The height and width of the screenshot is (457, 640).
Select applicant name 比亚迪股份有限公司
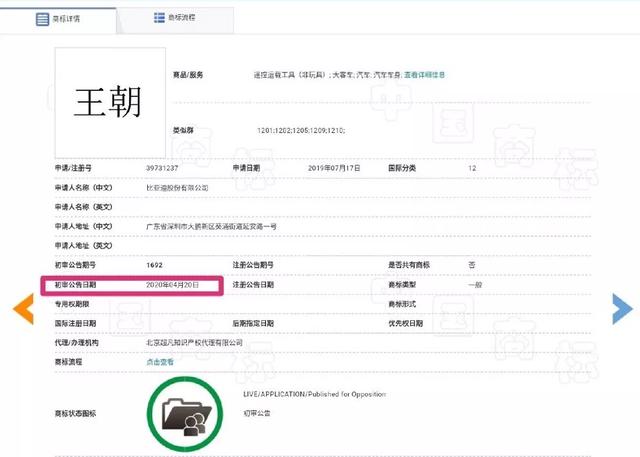[x=177, y=188]
